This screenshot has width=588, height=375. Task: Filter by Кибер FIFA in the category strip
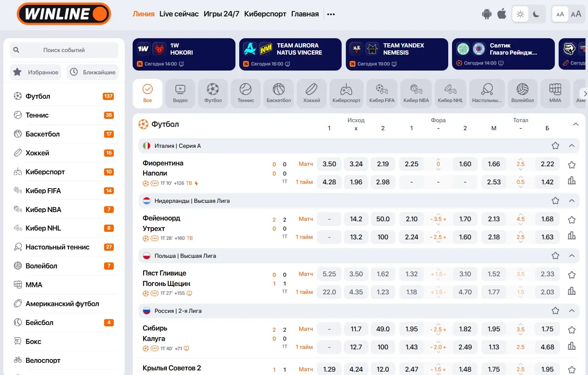(x=382, y=93)
